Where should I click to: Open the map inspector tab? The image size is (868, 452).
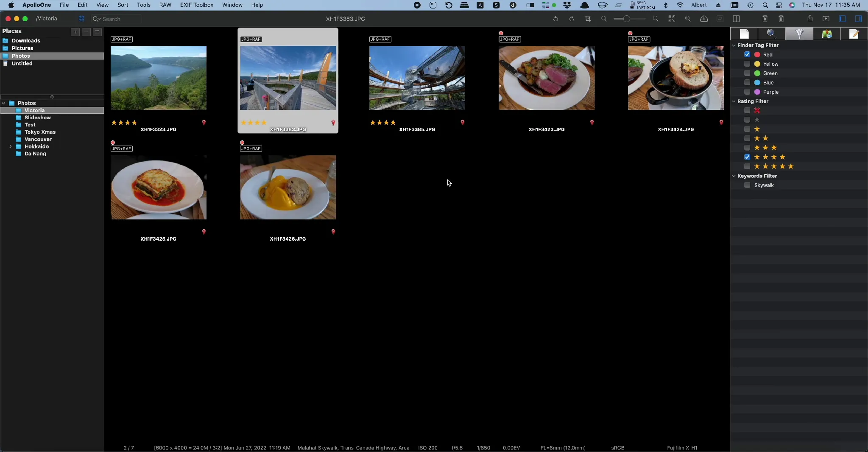pyautogui.click(x=826, y=34)
